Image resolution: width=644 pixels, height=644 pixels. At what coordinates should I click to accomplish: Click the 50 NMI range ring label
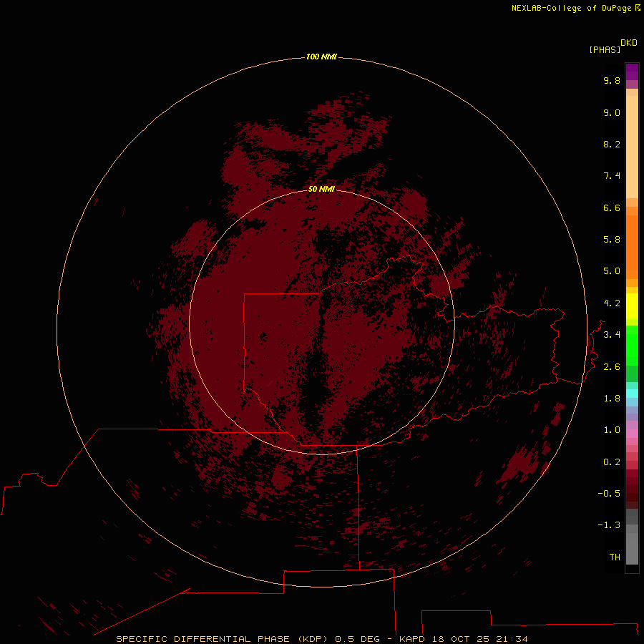coord(321,189)
